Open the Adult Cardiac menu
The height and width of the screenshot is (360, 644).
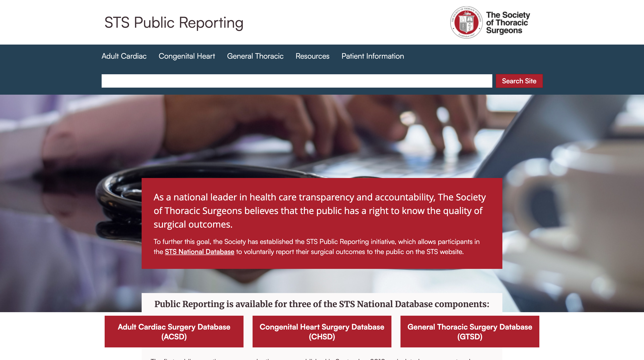pyautogui.click(x=124, y=56)
